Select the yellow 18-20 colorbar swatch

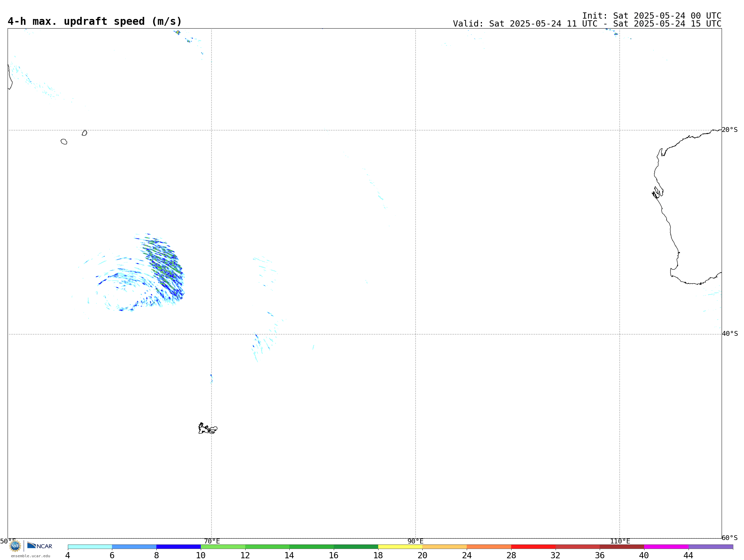click(x=400, y=547)
